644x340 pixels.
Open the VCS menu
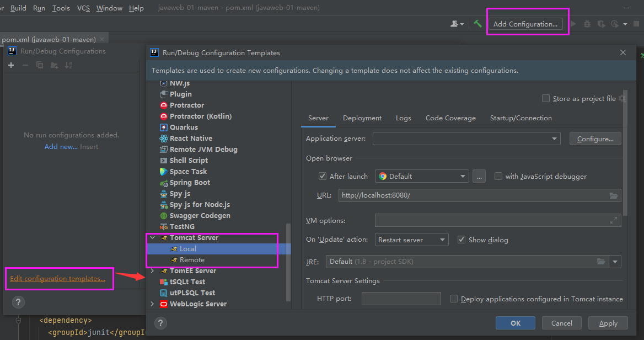coord(83,8)
